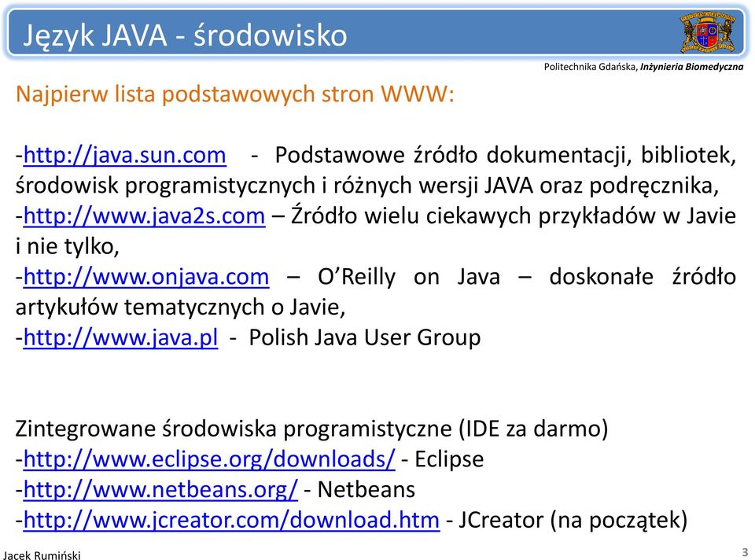Image resolution: width=755 pixels, height=560 pixels.
Task: Click the text 'i nie tylko,'
Action: tap(68, 246)
